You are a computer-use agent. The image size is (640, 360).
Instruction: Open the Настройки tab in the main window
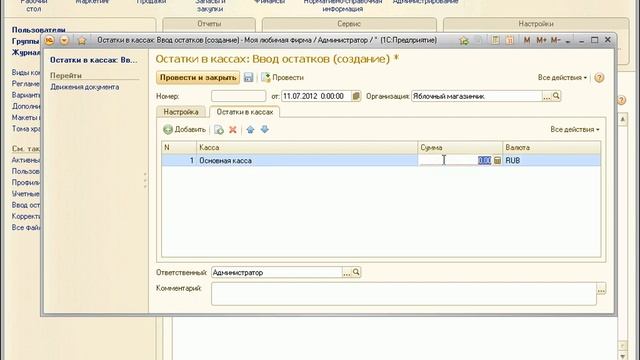coord(536,24)
